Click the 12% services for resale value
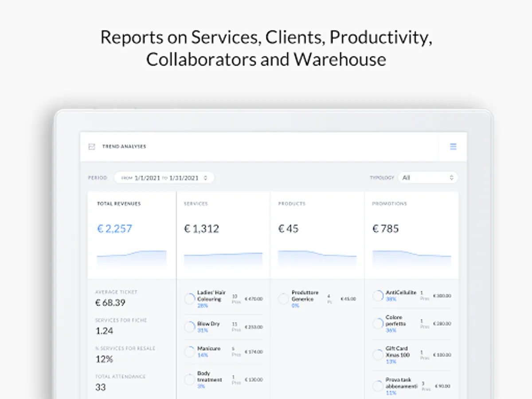532x399 pixels. coord(104,359)
